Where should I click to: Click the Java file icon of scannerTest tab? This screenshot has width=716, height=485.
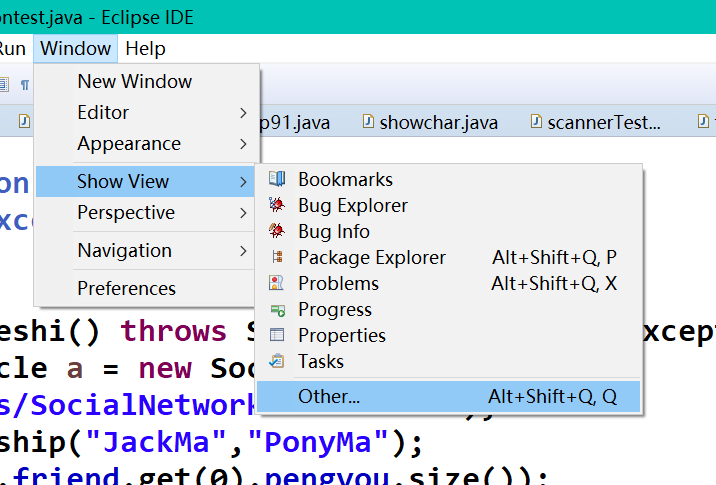536,121
